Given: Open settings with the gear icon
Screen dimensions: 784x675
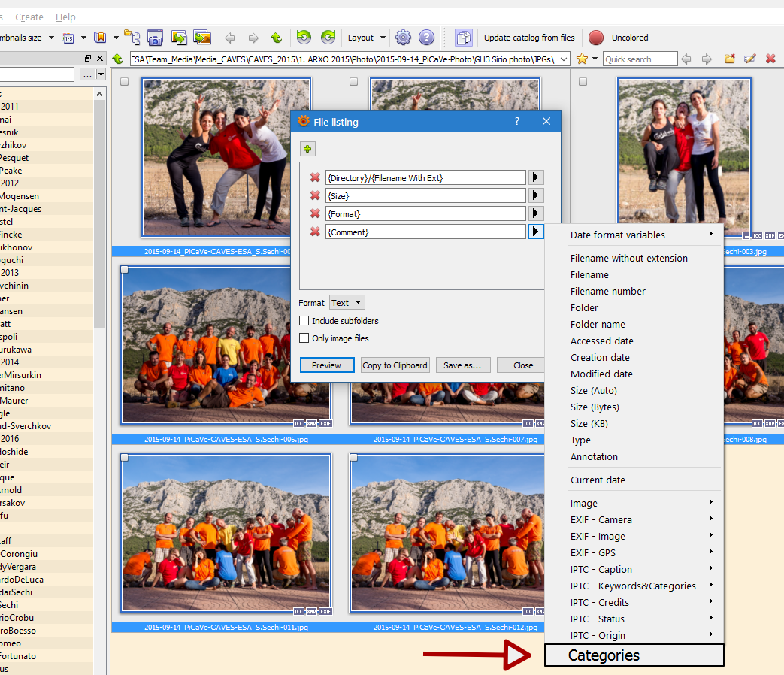Looking at the screenshot, I should point(404,38).
